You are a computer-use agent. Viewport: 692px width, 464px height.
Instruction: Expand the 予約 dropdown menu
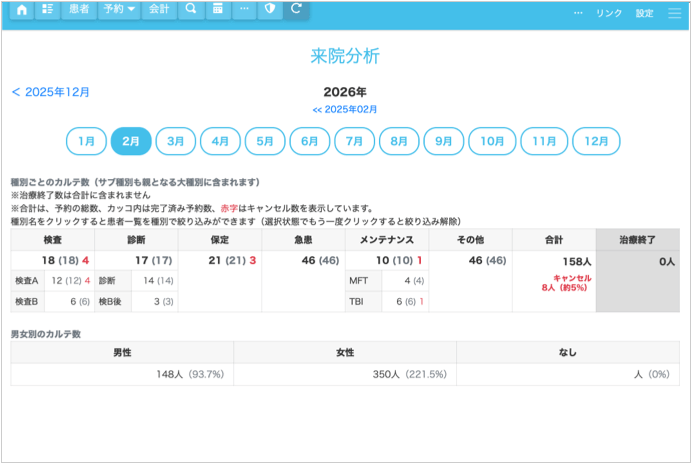[120, 10]
